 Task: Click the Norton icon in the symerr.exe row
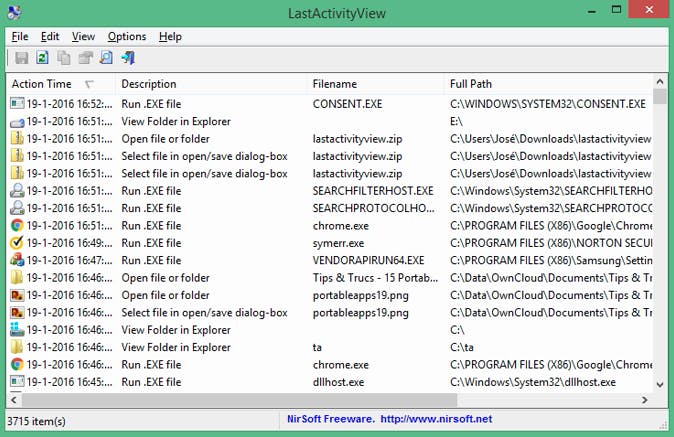click(17, 243)
